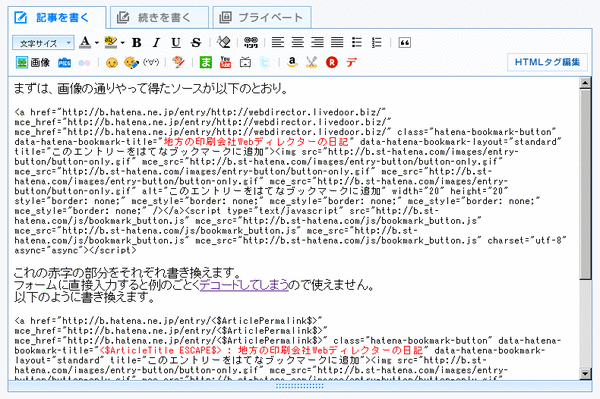Expand the text color dropdown arrow
The image size is (600, 399).
[x=96, y=42]
